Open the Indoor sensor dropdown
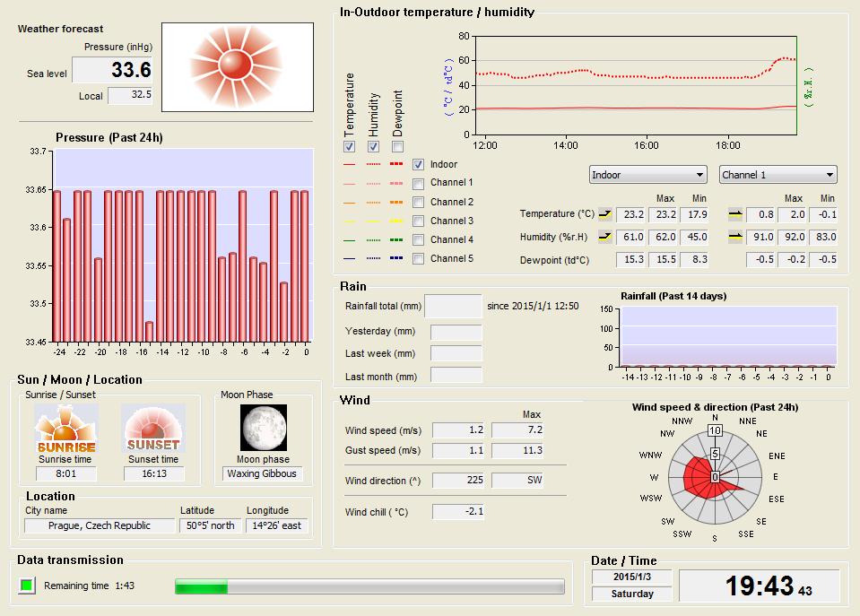Screen dimensions: 860x616 (647, 175)
